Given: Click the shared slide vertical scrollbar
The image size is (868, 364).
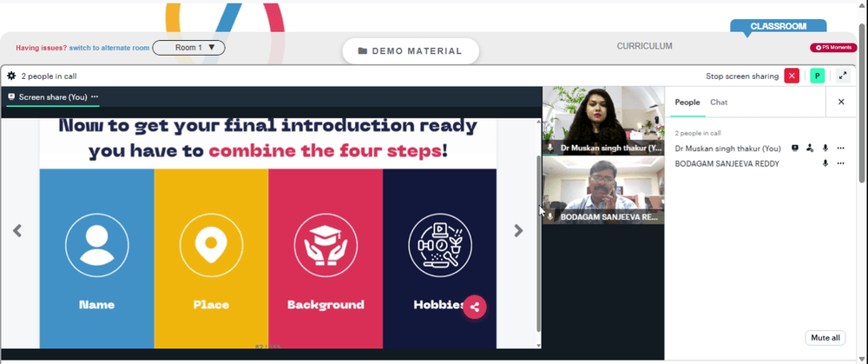Looking at the screenshot, I should point(539,242).
